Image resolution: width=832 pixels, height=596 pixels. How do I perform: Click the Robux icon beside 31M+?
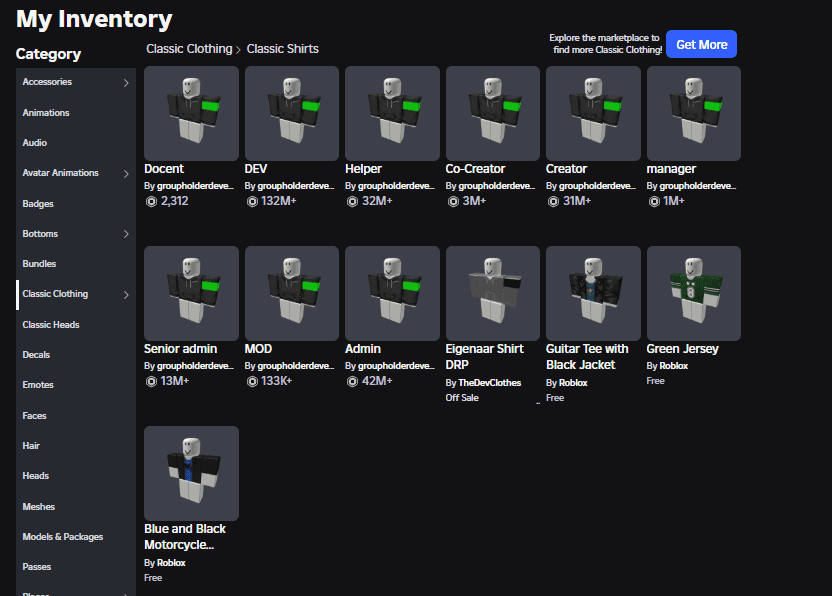coord(553,201)
